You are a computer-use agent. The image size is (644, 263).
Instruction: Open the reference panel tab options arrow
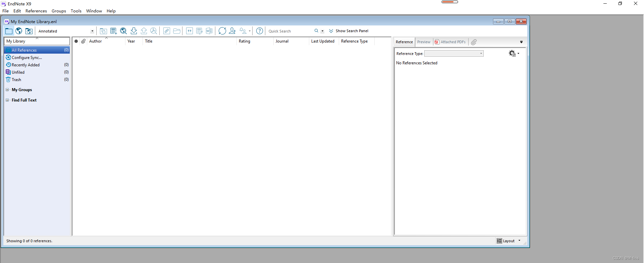(x=521, y=42)
